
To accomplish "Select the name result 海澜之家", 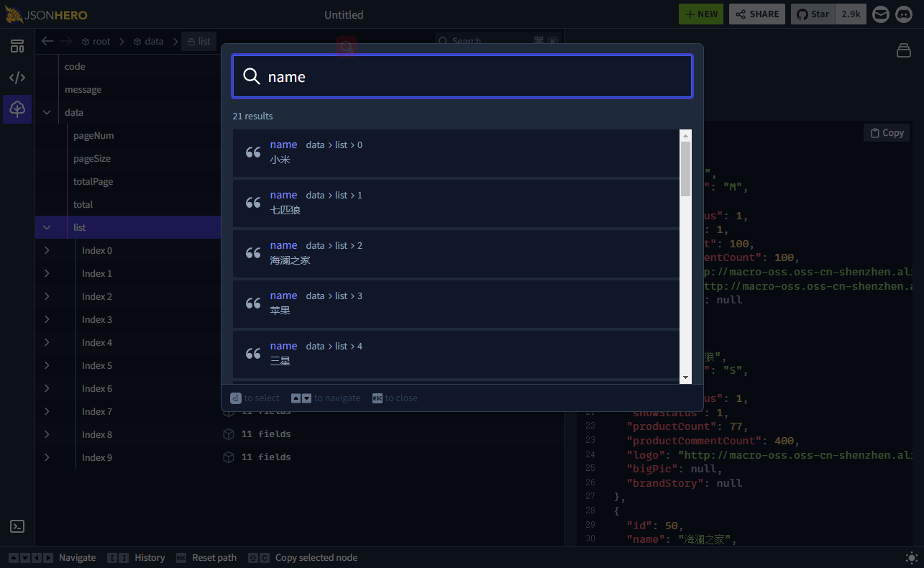I will (x=456, y=254).
